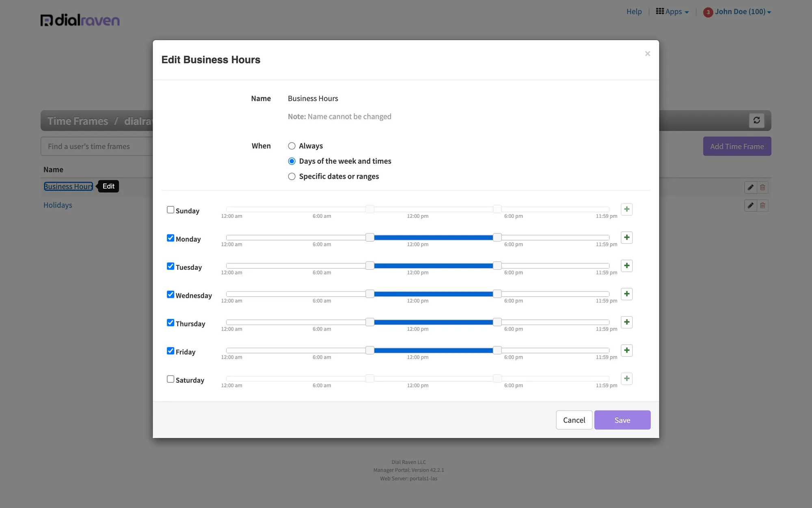Screen dimensions: 812x508
Task: Click Tuesday slider end handle
Action: pyautogui.click(x=497, y=266)
